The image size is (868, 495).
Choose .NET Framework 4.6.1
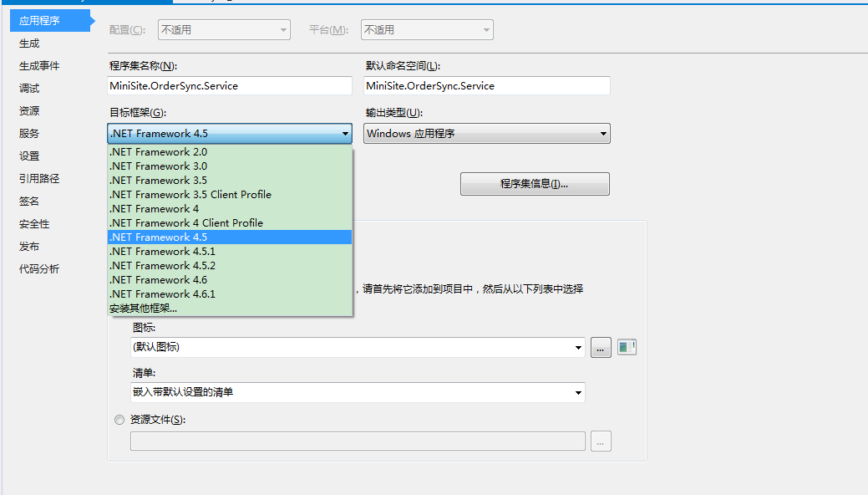pyautogui.click(x=230, y=294)
